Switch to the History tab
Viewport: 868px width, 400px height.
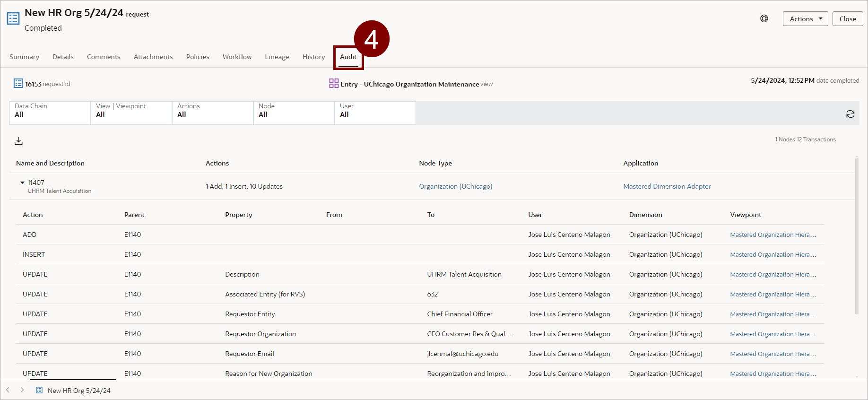[313, 57]
